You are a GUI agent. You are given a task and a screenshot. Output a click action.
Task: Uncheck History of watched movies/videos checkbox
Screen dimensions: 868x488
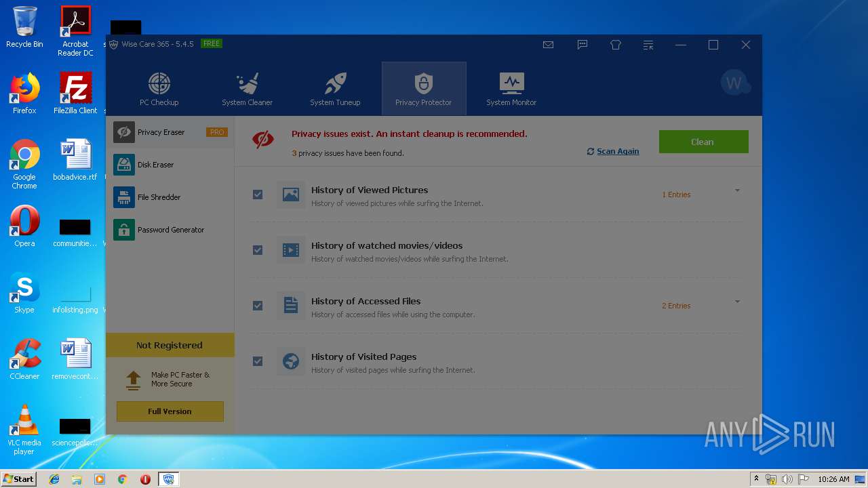258,250
